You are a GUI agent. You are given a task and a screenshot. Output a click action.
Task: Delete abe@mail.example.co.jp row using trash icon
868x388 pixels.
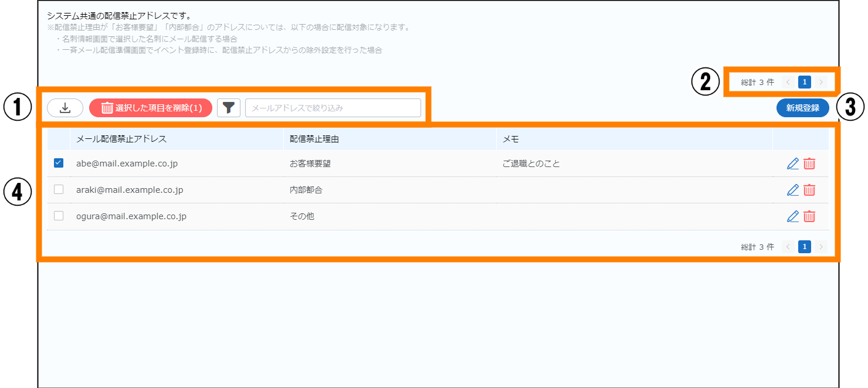tap(809, 164)
